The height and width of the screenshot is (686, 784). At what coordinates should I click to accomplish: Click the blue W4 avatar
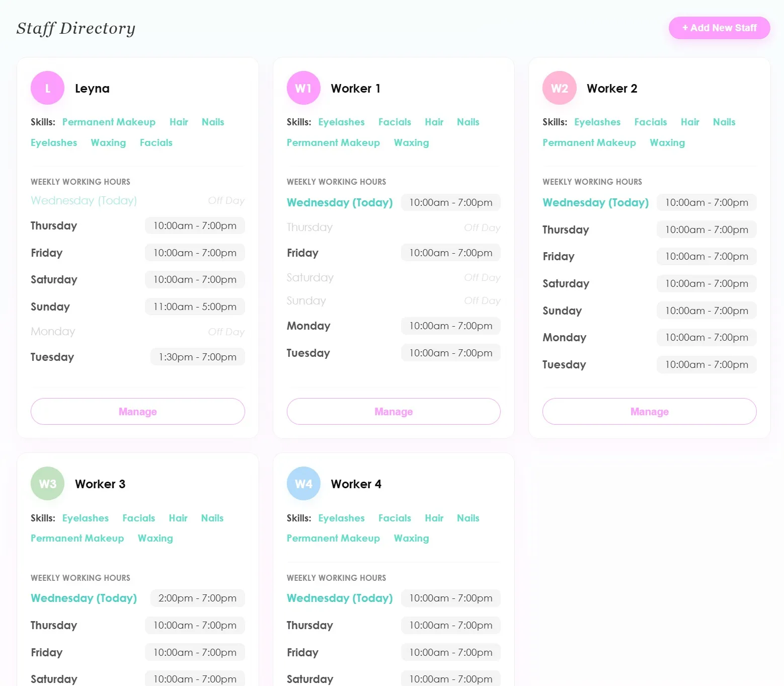303,484
